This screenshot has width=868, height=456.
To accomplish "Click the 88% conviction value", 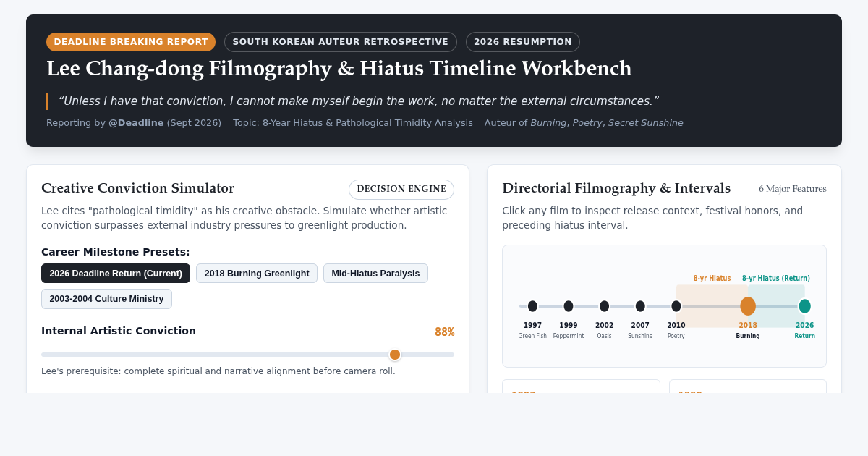I will pyautogui.click(x=444, y=332).
